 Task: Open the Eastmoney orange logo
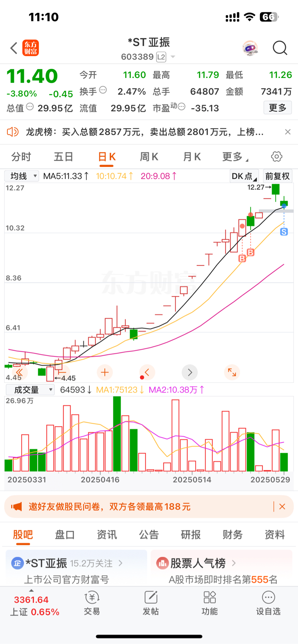[x=31, y=48]
